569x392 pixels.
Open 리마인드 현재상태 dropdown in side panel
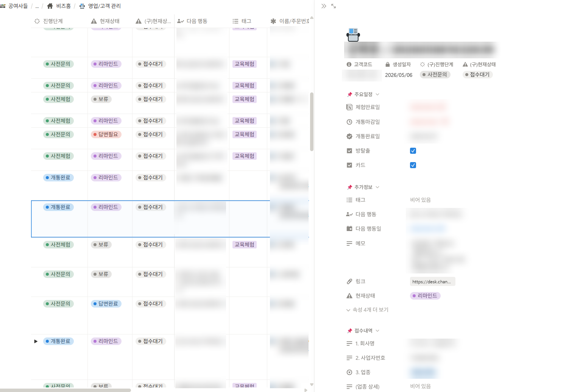425,296
